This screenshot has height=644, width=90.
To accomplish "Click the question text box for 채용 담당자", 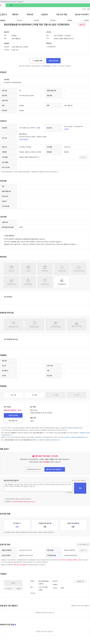I will (38, 487).
